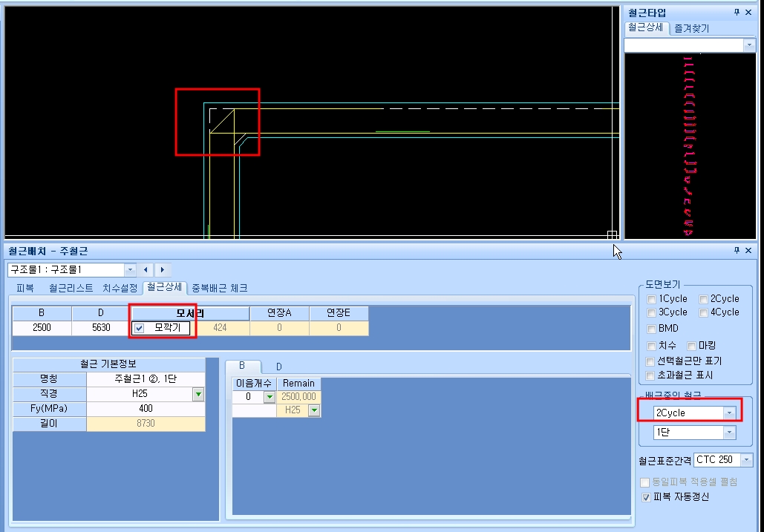Close the 철근배치 - 주철근 panel

coord(748,250)
